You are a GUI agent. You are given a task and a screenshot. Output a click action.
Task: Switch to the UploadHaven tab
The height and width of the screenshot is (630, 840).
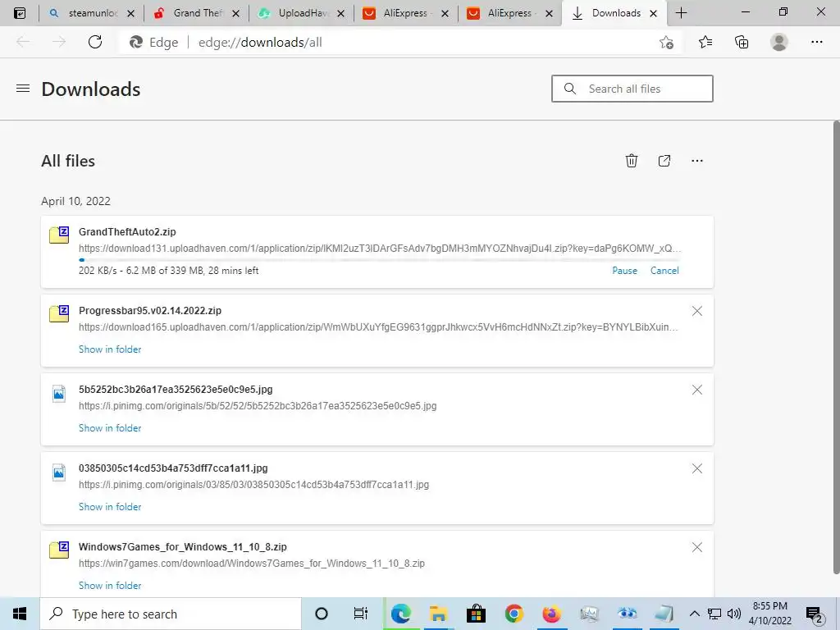[301, 13]
